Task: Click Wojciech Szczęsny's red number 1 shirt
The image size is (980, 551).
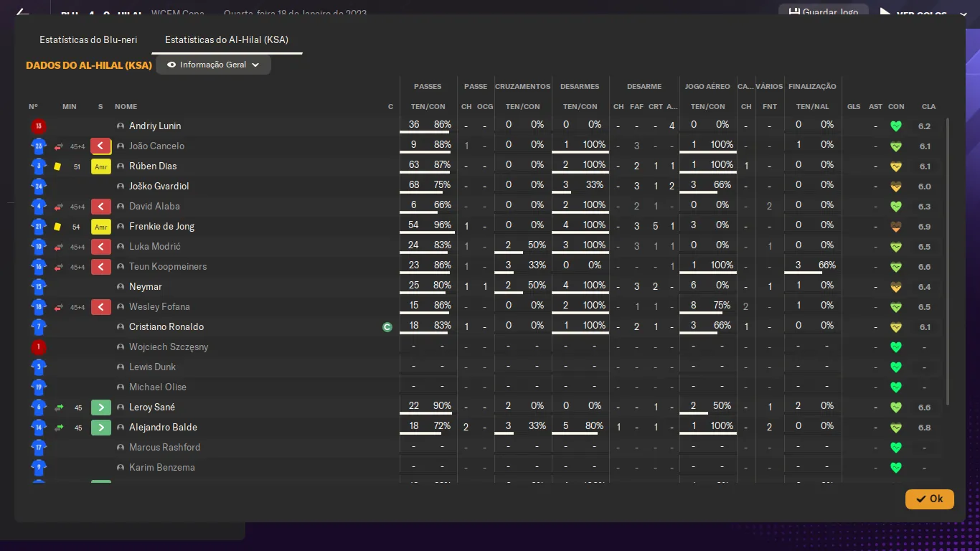Action: (39, 347)
